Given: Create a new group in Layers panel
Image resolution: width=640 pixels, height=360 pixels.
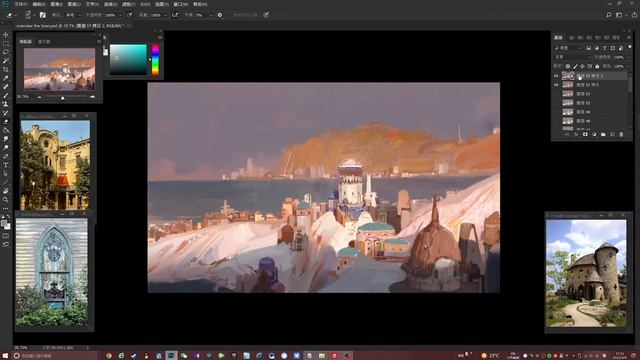Looking at the screenshot, I should (x=603, y=134).
